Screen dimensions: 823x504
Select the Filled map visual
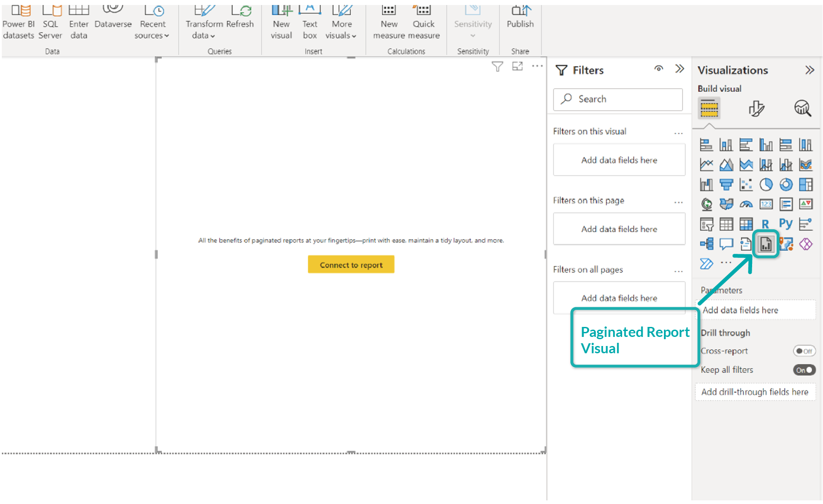tap(726, 204)
